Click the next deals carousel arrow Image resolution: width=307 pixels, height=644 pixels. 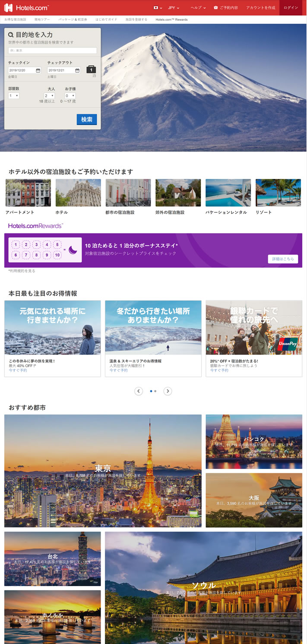[168, 391]
